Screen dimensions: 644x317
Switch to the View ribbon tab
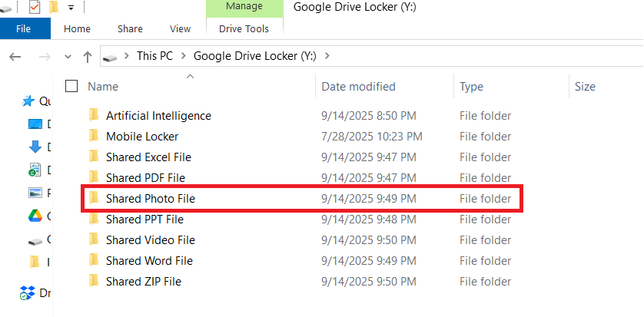[180, 29]
